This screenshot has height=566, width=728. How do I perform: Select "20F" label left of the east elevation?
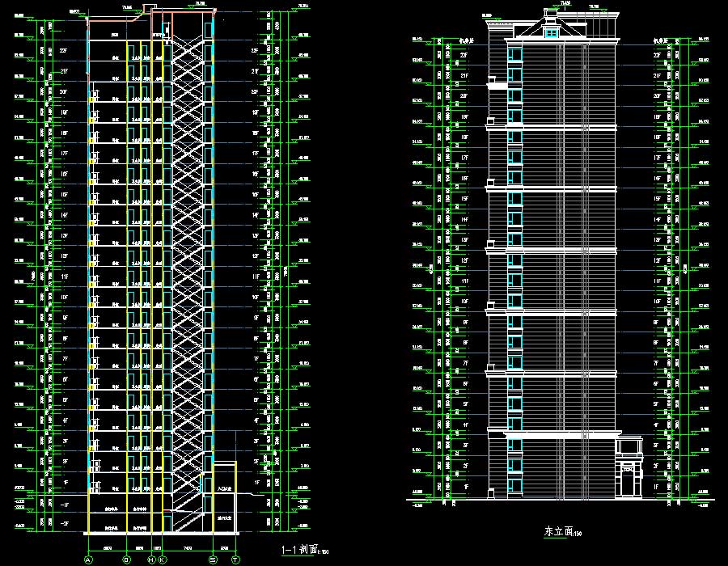(x=463, y=96)
